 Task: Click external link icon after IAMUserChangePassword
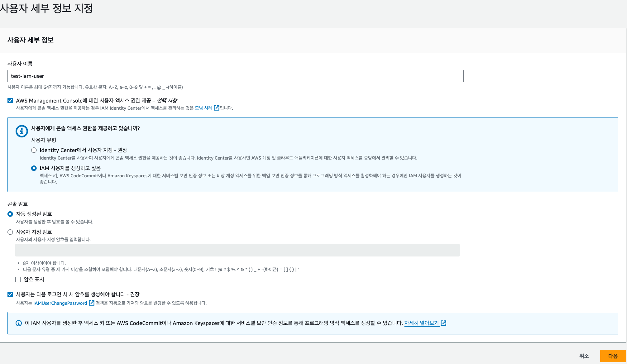[92, 303]
